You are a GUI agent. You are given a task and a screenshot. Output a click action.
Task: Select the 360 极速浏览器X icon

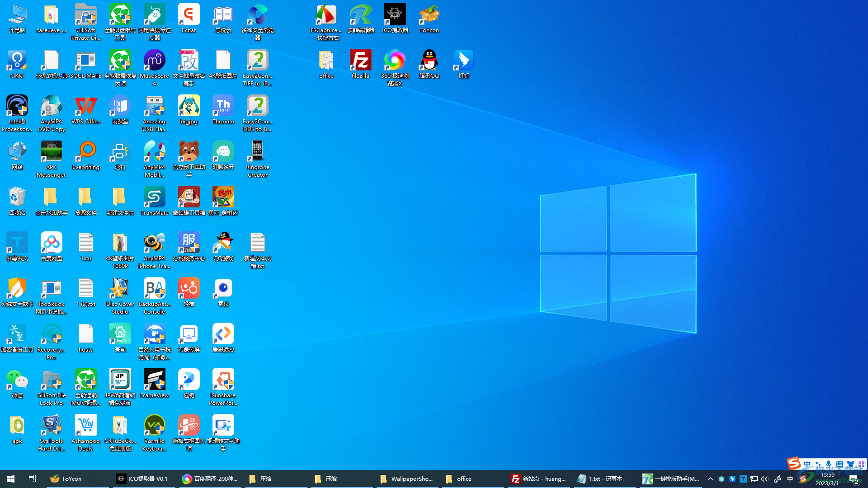pyautogui.click(x=395, y=67)
